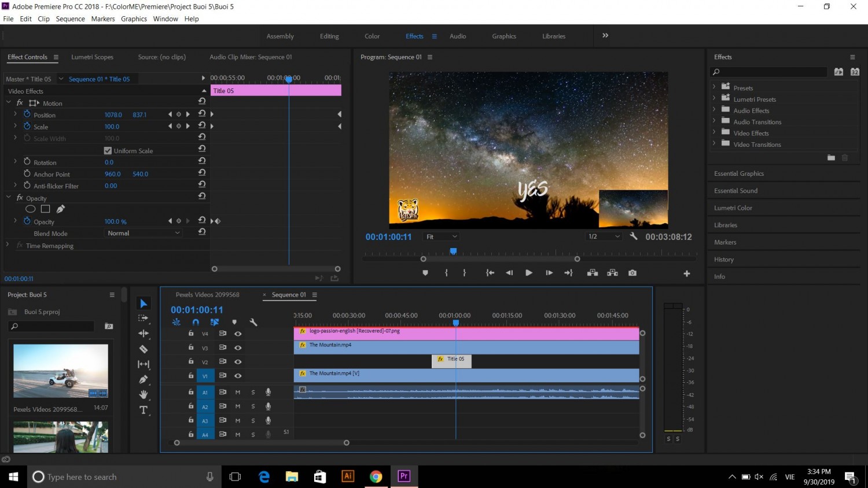Click the Program monitor playhead marker
Image resolution: width=868 pixels, height=488 pixels.
[x=453, y=251]
